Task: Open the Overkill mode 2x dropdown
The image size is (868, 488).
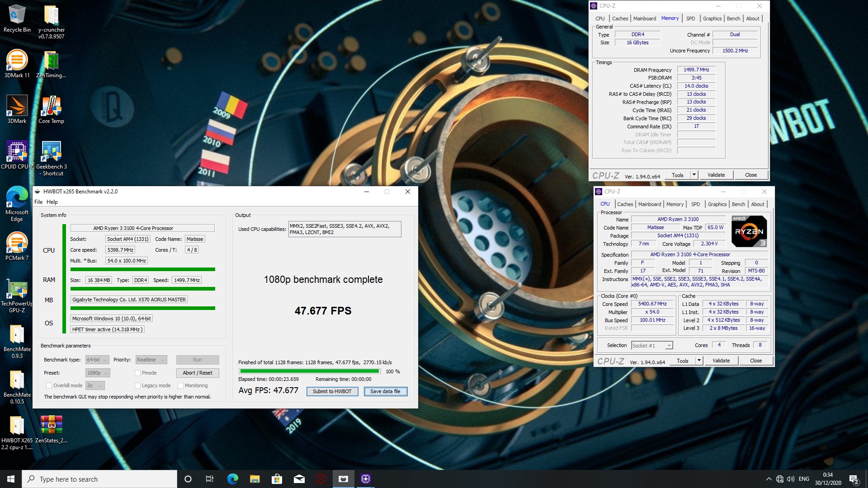Action: pyautogui.click(x=95, y=386)
